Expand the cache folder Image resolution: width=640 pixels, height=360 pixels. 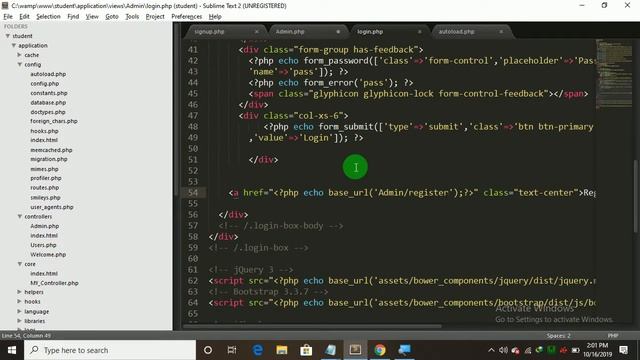click(x=19, y=55)
